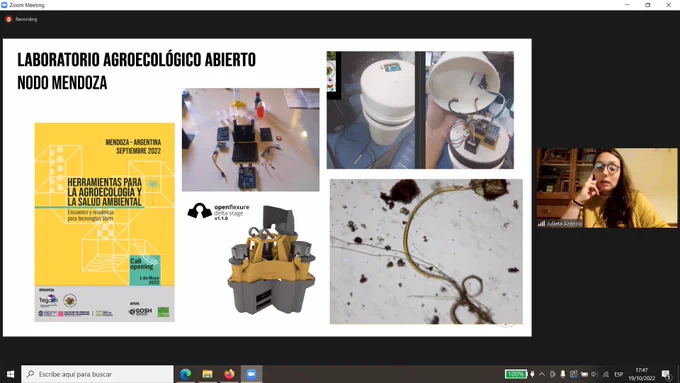Open File Explorer from the taskbar
This screenshot has height=383, width=680.
coord(207,374)
